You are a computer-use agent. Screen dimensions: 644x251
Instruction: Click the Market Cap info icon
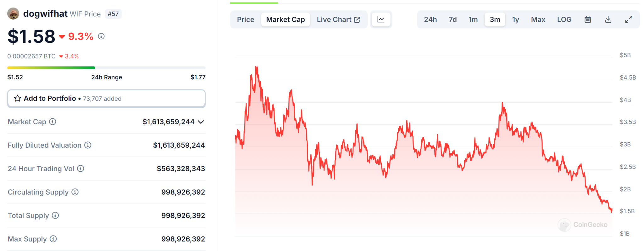pyautogui.click(x=53, y=122)
